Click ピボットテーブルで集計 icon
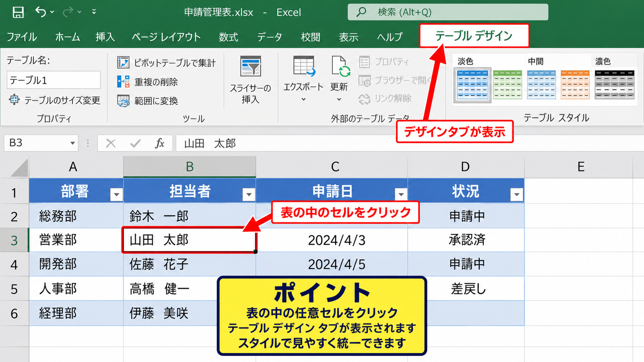644x362 pixels. pos(123,62)
